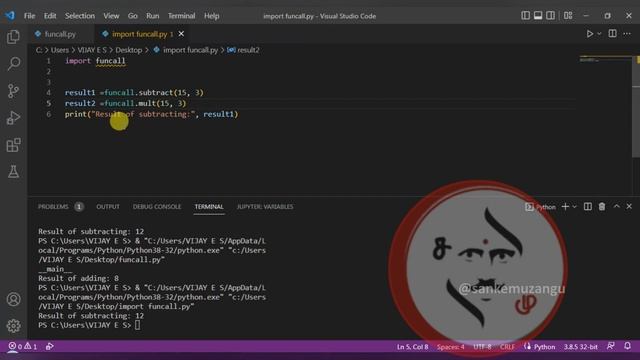
Task: Change encoding via UTF-8 status item
Action: [x=482, y=347]
